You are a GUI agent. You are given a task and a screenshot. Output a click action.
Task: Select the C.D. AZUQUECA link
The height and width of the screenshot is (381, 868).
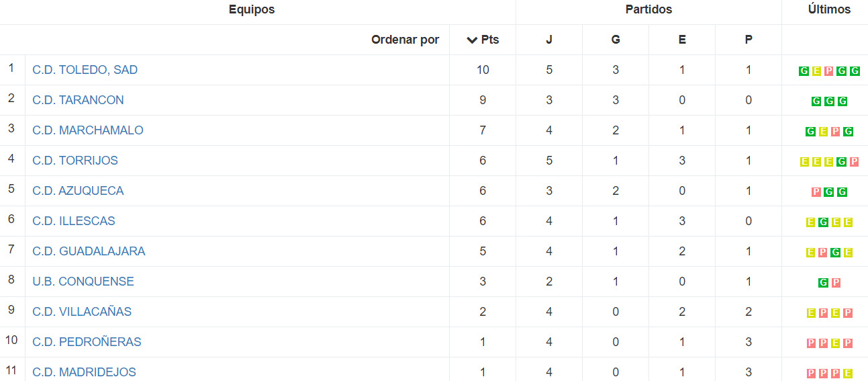[x=78, y=191]
